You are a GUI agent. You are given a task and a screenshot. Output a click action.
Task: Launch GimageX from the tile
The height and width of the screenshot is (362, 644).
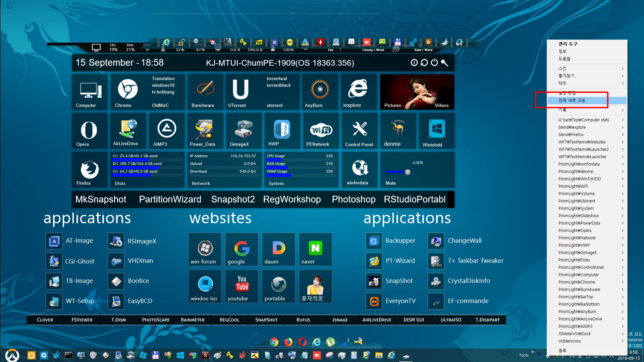point(244,131)
